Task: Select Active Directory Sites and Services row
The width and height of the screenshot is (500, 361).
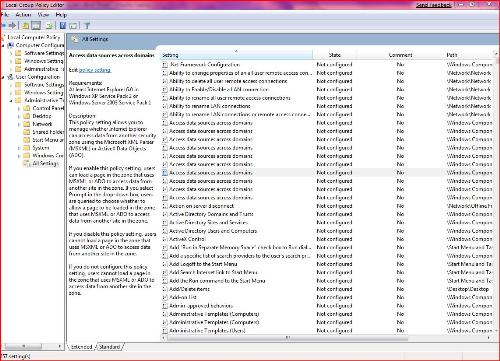Action: [x=327, y=222]
